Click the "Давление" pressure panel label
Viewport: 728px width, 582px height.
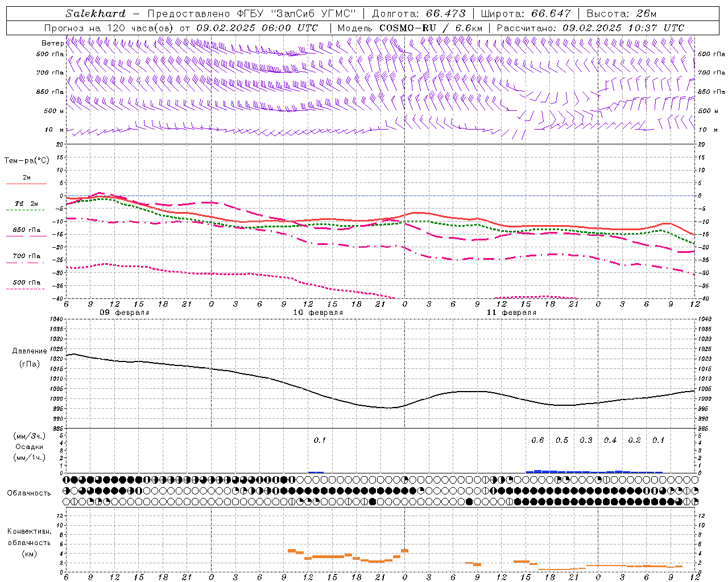pyautogui.click(x=30, y=351)
